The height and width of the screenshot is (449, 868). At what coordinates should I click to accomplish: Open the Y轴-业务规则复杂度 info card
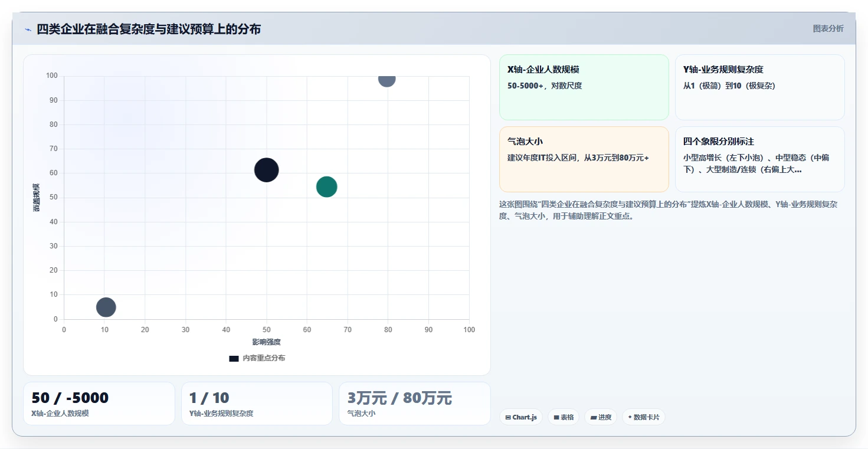coord(759,87)
